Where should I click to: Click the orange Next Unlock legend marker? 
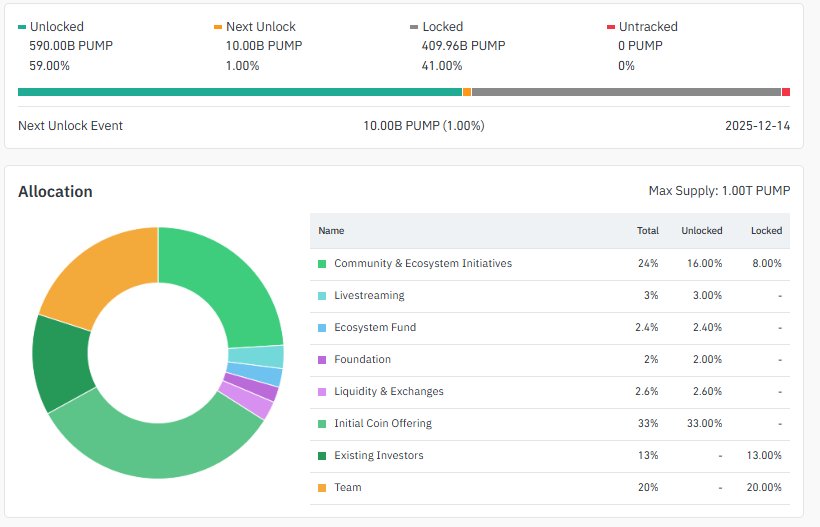coord(219,27)
